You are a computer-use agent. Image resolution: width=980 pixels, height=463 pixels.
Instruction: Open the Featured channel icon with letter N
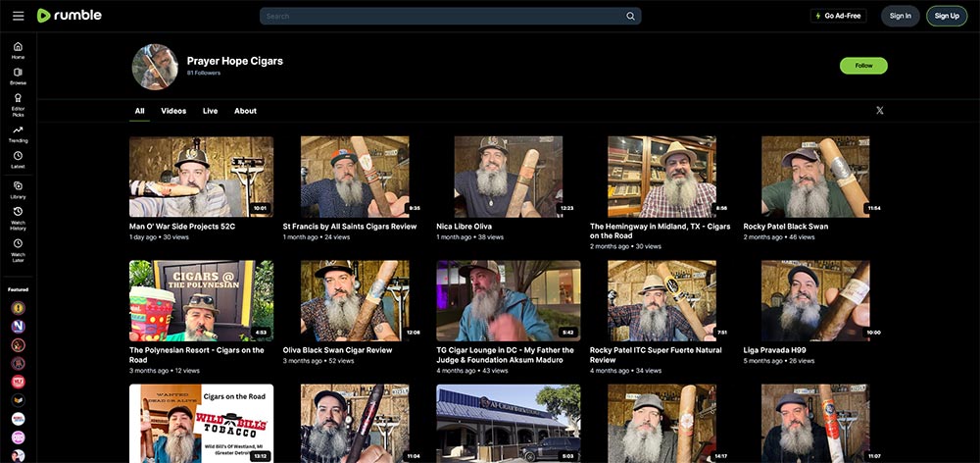point(18,326)
